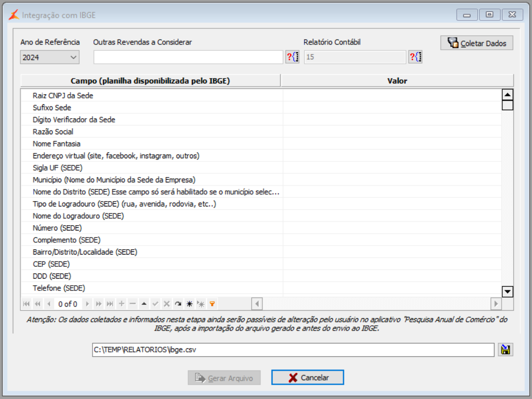Viewport: 532px width, 399px height.
Task: Click horizontal scrollbar left arrow
Action: [x=257, y=304]
